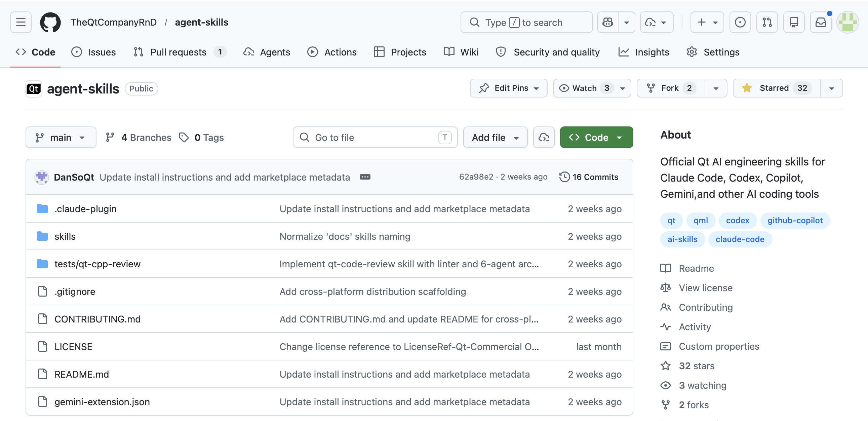View the DanSoQt commit author profile
Screen dimensions: 868x421
[x=74, y=177]
